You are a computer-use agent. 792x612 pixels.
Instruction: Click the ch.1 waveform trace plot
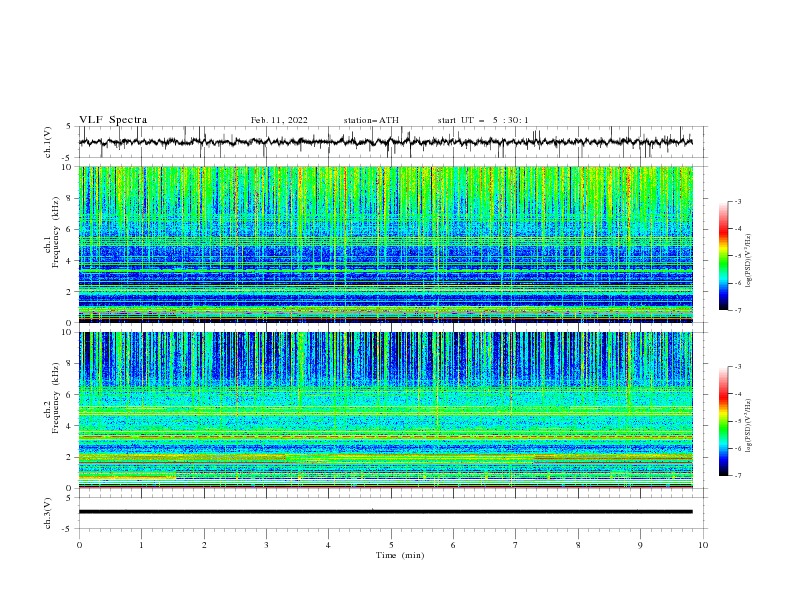pyautogui.click(x=386, y=142)
